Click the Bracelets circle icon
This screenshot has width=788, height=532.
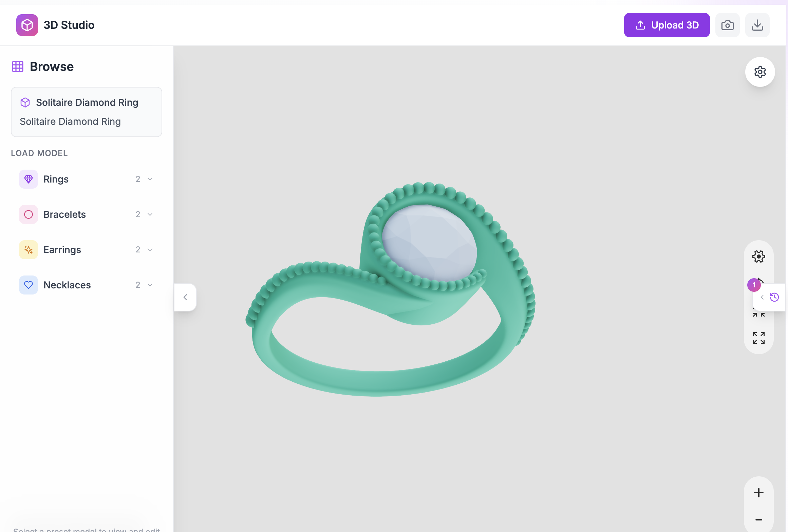point(29,214)
